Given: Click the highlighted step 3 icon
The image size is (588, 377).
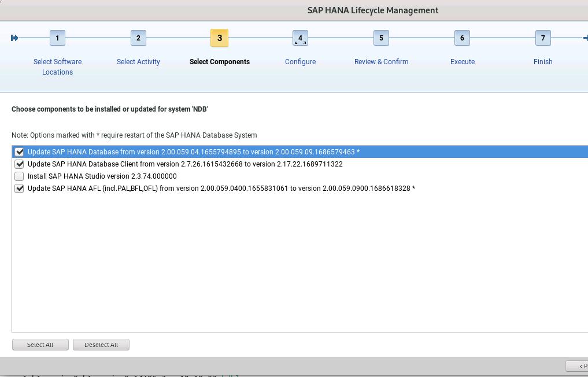Looking at the screenshot, I should click(219, 38).
